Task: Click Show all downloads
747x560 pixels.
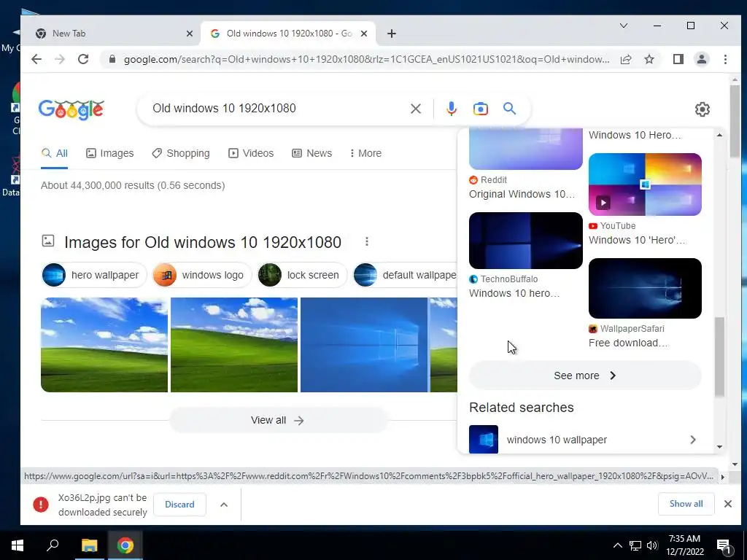Action: [x=686, y=504]
